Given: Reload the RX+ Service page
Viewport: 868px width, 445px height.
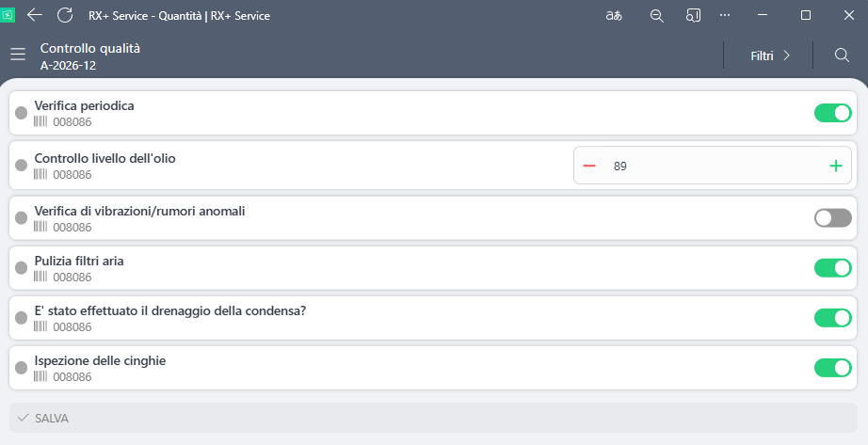Looking at the screenshot, I should click(65, 15).
